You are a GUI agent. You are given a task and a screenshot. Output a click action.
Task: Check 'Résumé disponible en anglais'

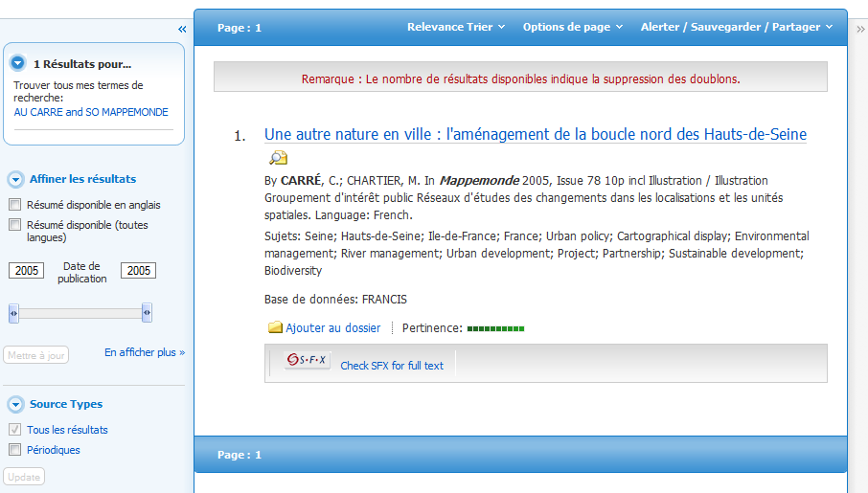click(15, 205)
